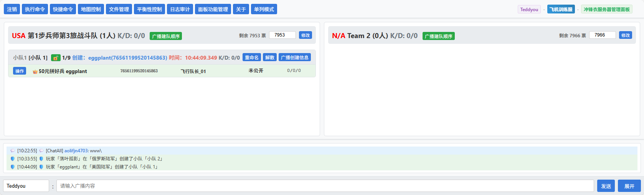Click the shield icon on 10:33:55 log entry
This screenshot has height=195, width=644.
click(x=13, y=159)
